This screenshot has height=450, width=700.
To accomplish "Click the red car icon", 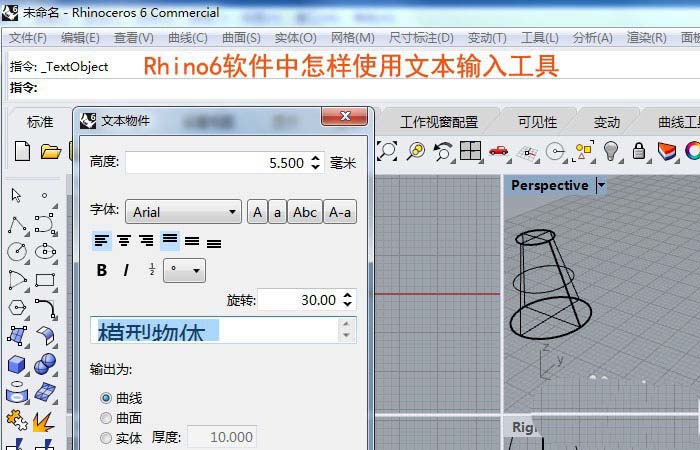I will [x=499, y=151].
